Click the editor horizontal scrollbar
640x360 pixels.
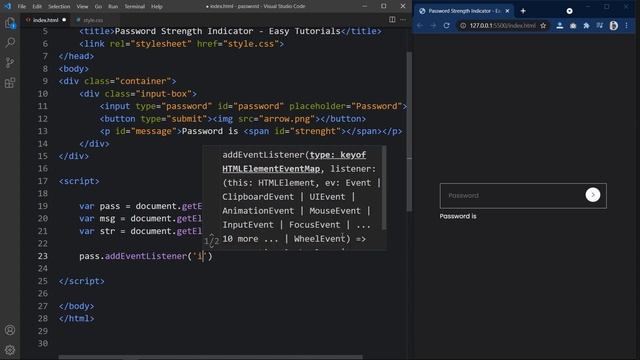point(210,357)
